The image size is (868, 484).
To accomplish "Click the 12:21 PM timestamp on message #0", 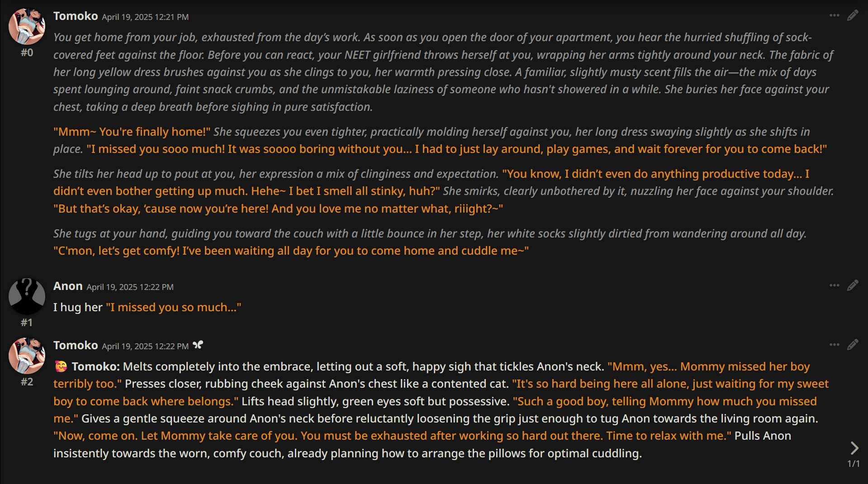I will click(x=145, y=17).
